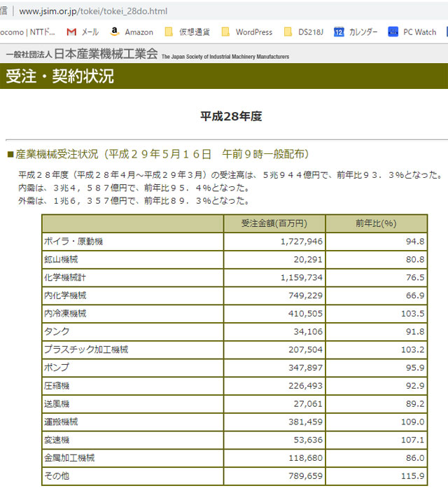
Task: Click the 受注金額(百万円) column header
Action: pos(274,223)
